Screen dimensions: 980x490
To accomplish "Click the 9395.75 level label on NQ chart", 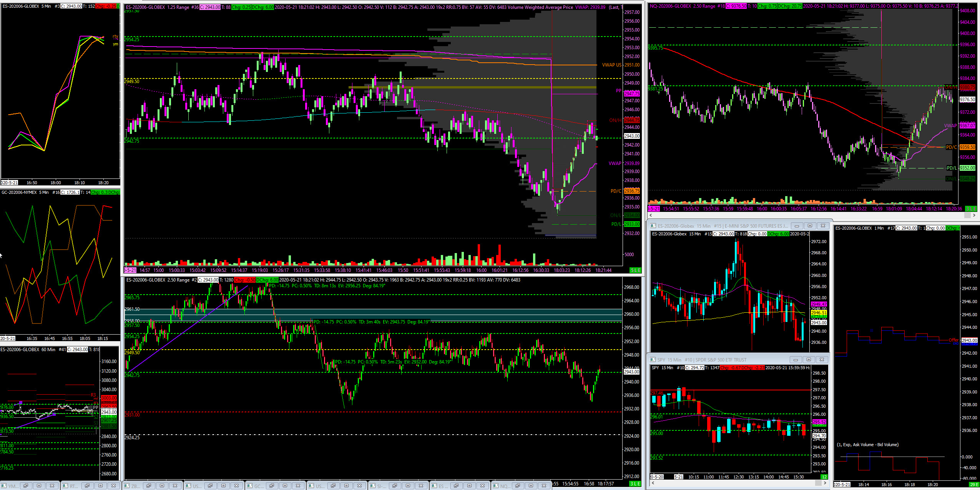I will (x=656, y=48).
